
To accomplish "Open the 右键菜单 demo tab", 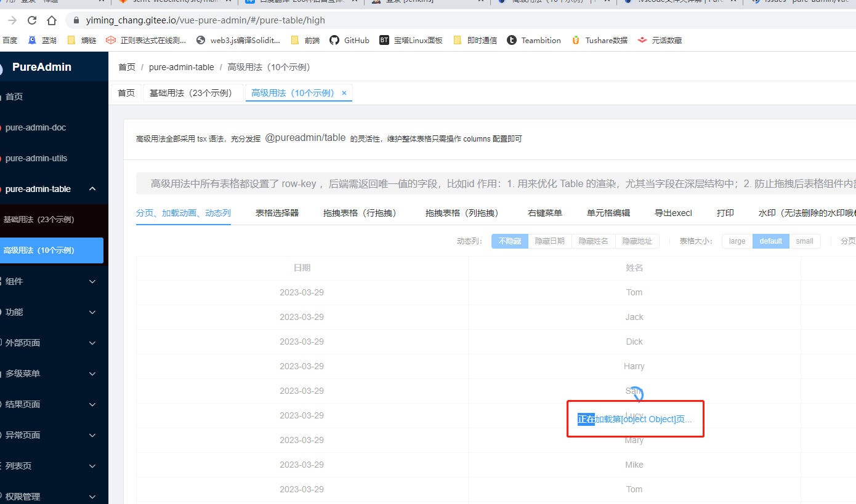I will click(544, 212).
